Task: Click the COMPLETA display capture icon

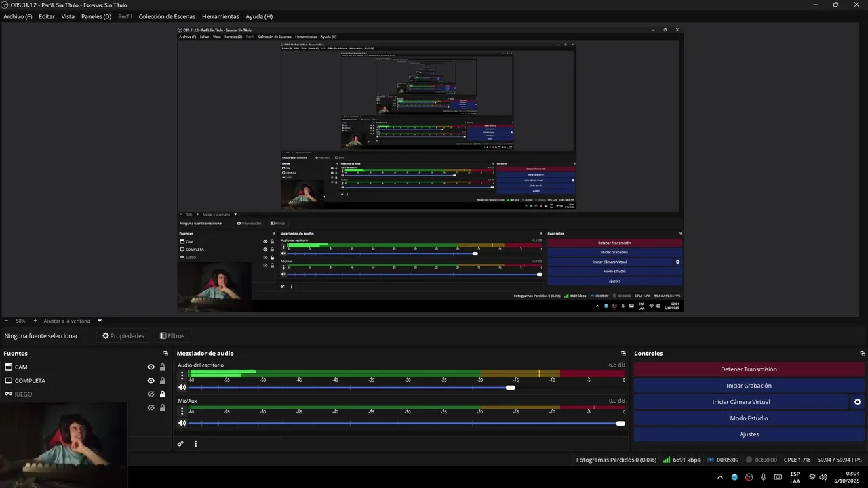Action: pos(9,380)
